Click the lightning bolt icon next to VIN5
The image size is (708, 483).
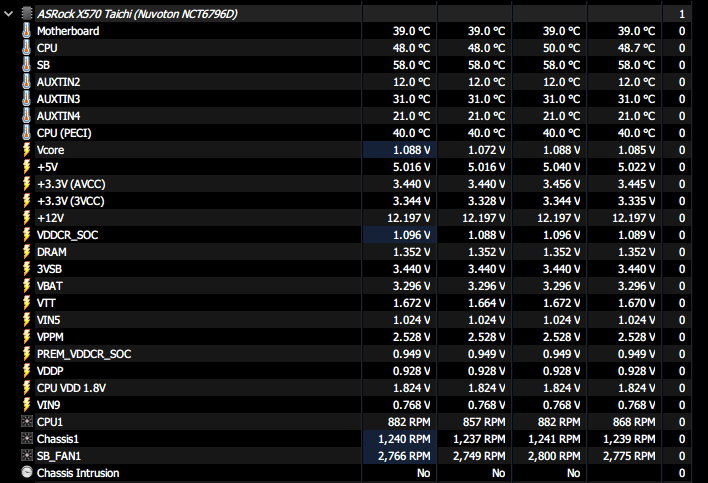[x=27, y=320]
